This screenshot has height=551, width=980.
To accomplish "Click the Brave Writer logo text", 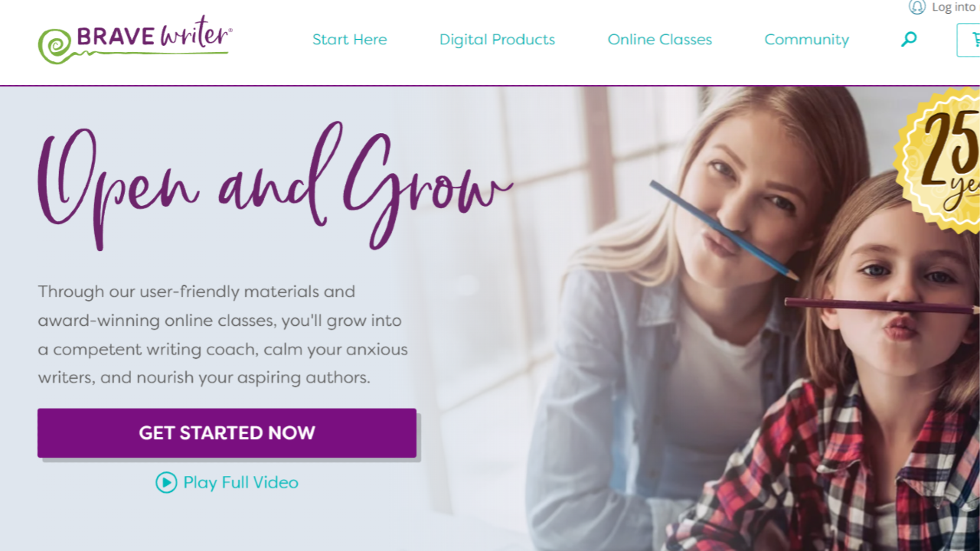I will 154,36.
